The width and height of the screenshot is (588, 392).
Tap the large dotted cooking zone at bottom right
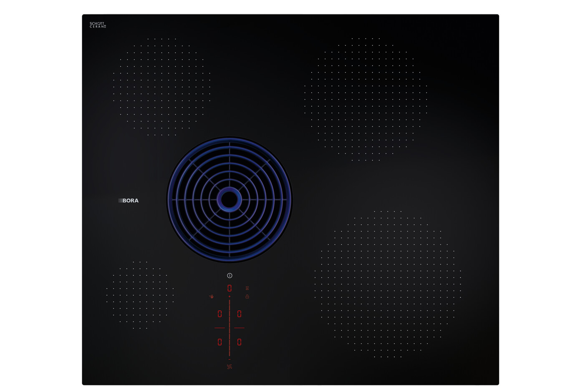(x=388, y=284)
